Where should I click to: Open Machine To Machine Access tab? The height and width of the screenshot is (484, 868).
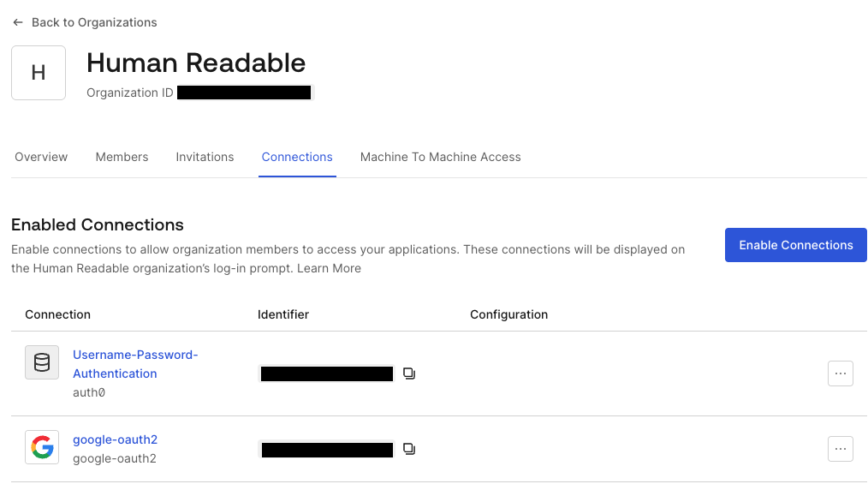(x=441, y=158)
